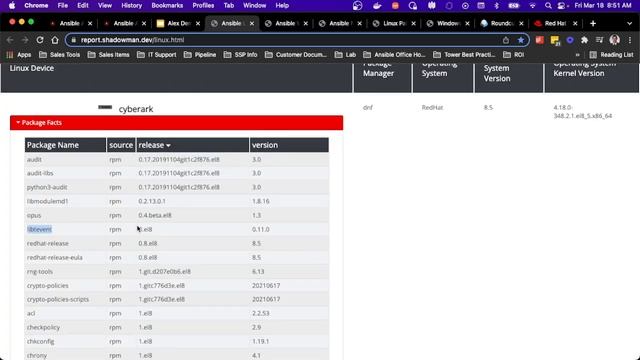Open the Chrome three-dot menu

pyautogui.click(x=630, y=40)
